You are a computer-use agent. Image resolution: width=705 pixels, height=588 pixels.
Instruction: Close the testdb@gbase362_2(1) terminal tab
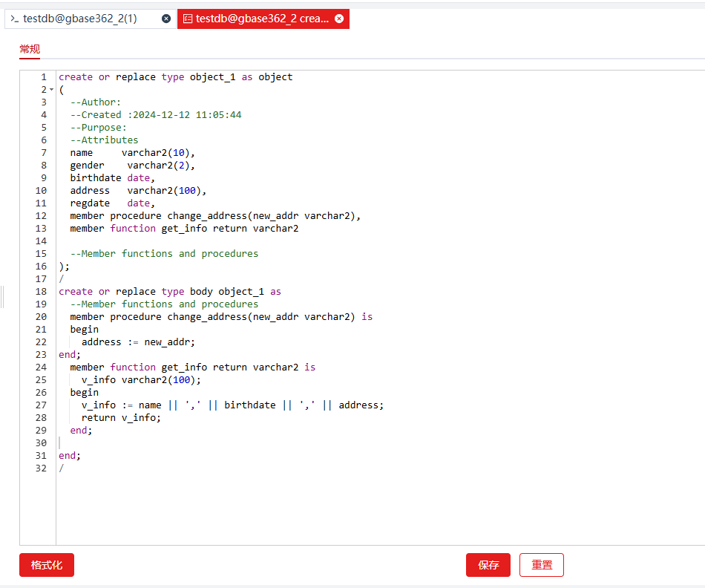coord(166,19)
